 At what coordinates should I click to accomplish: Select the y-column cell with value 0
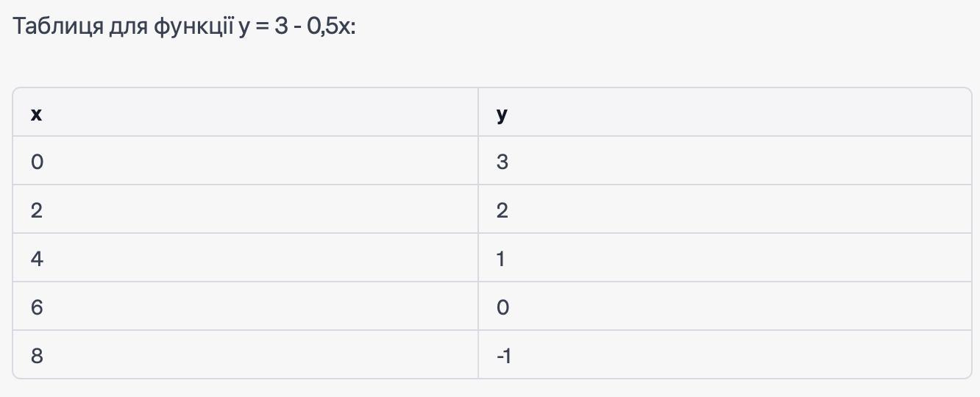tap(725, 307)
